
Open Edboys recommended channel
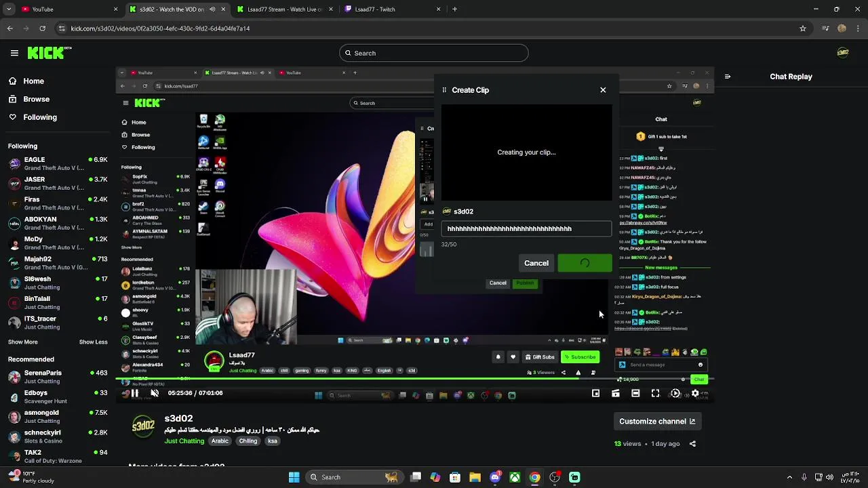point(58,396)
